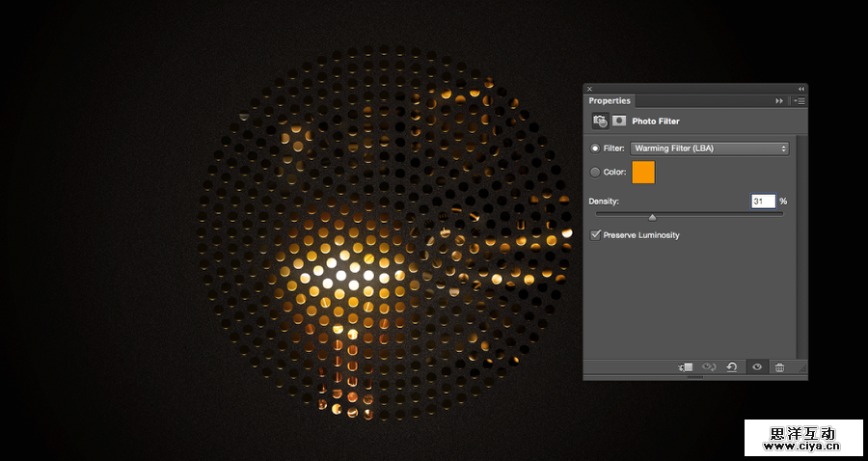Select the Filter radio button
868x461 pixels.
595,149
